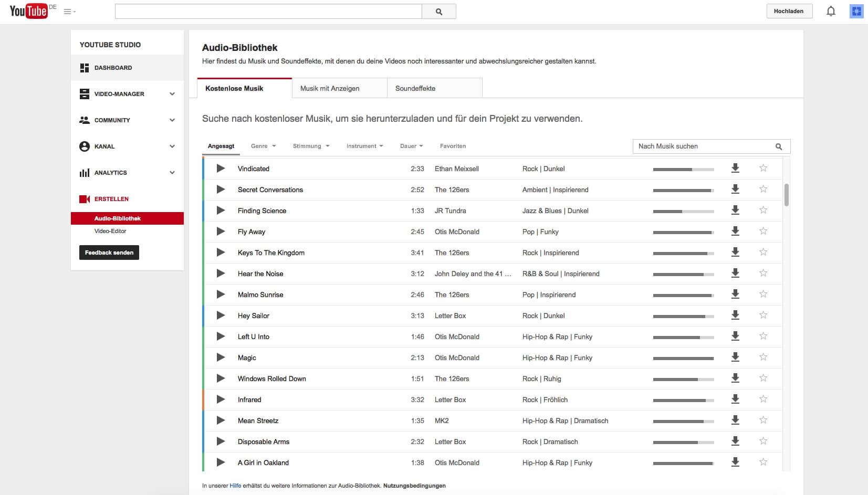Click the Hochladen upload button

pos(789,11)
